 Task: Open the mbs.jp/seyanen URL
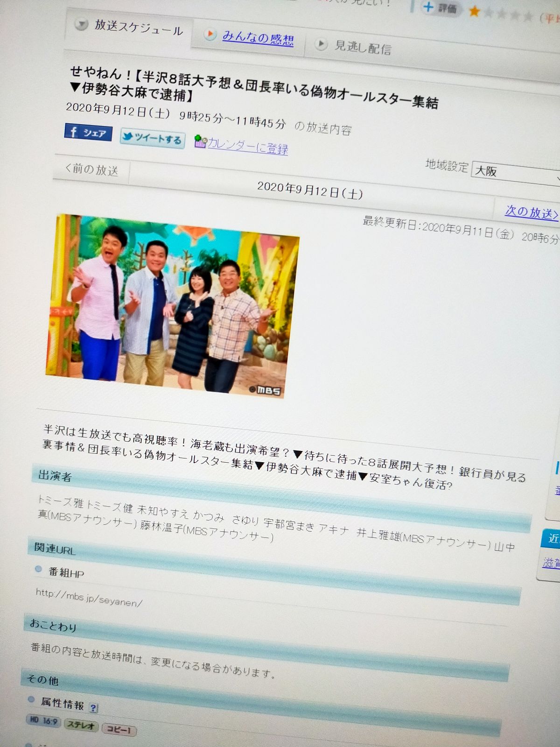(89, 597)
